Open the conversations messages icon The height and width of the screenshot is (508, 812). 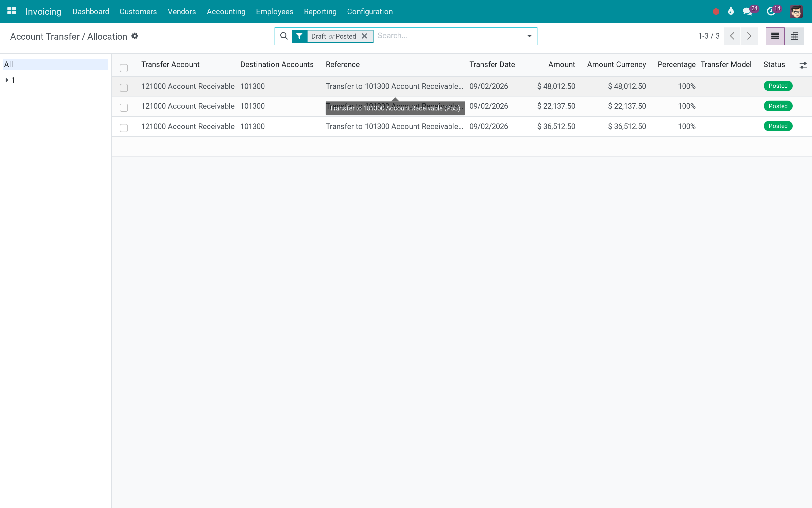coord(747,11)
